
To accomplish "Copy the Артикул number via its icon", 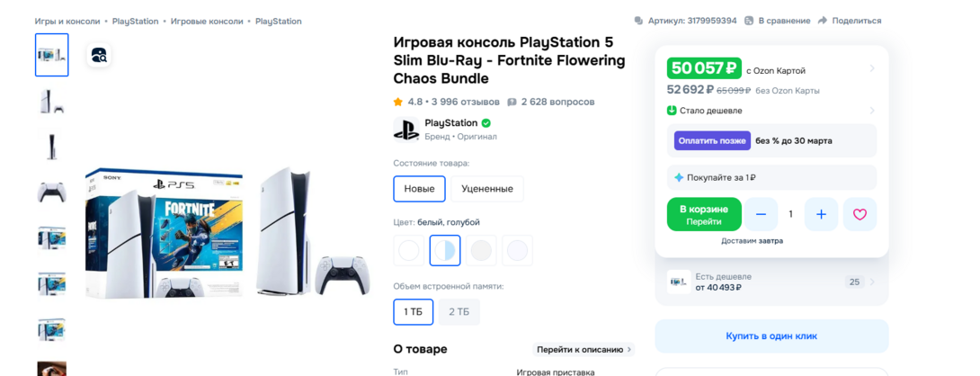I will 639,21.
